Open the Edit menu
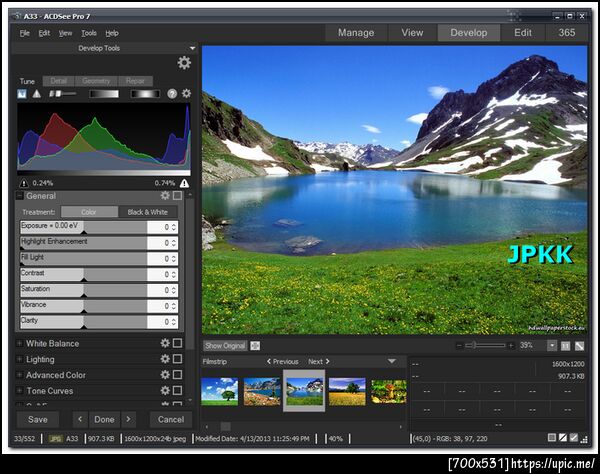600x474 pixels. click(44, 33)
